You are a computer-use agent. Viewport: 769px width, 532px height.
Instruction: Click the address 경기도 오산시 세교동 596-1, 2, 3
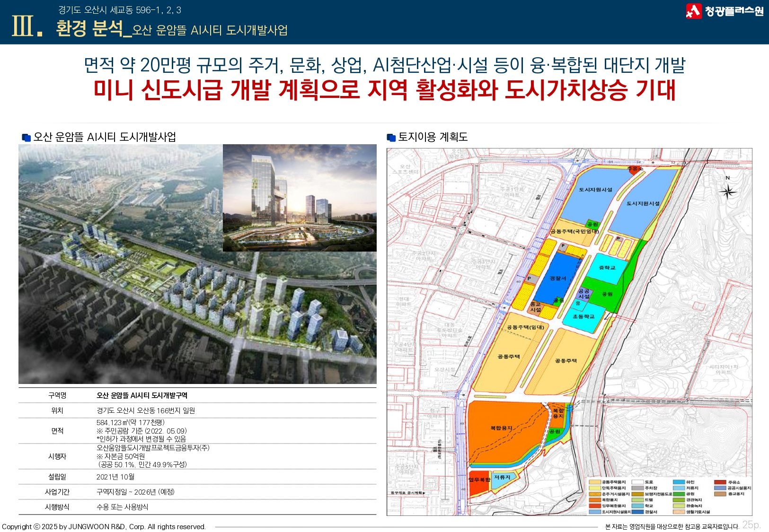coord(119,10)
